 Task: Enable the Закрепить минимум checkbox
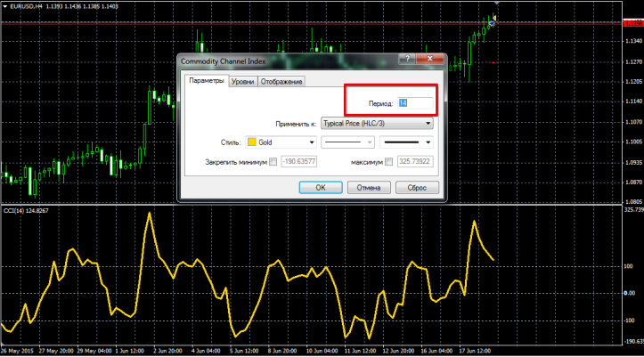[x=273, y=162]
